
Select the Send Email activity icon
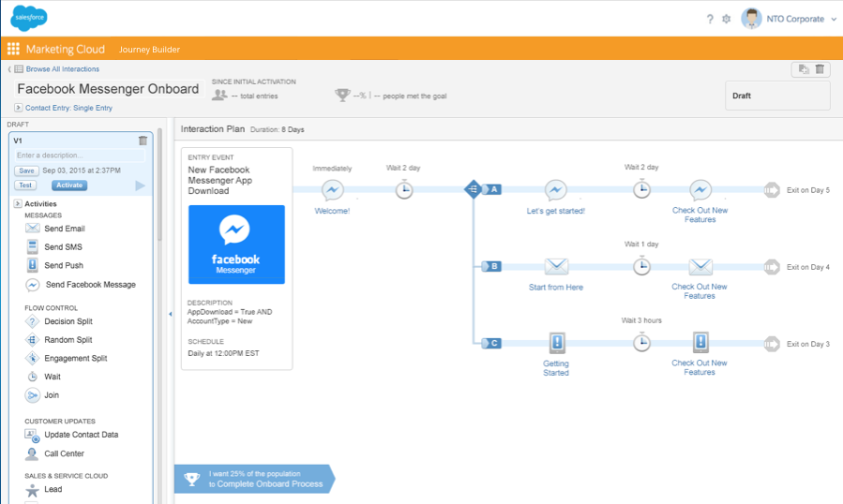pos(32,229)
